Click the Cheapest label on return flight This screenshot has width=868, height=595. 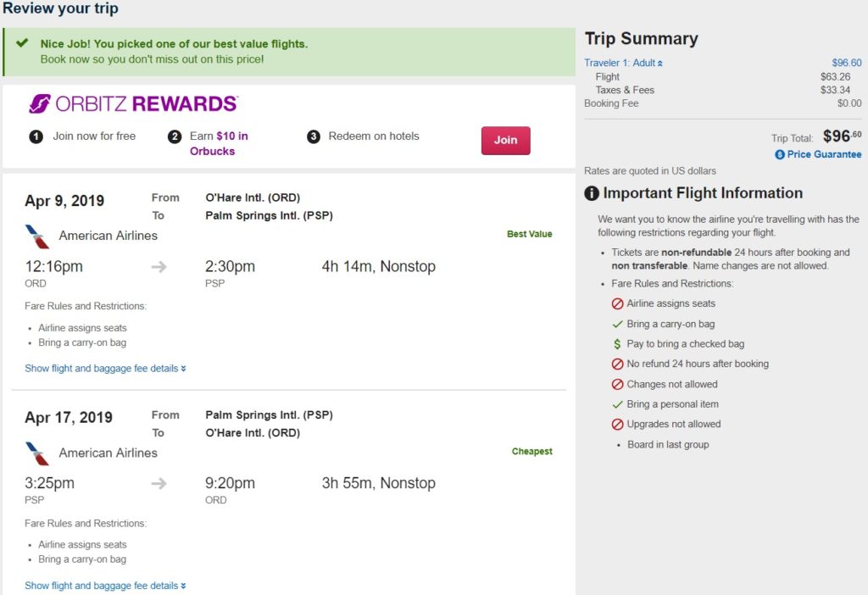531,452
